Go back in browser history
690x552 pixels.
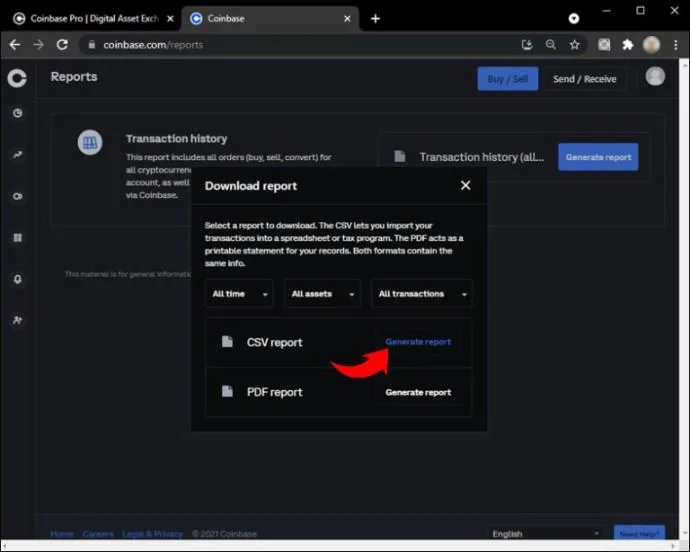(x=15, y=44)
